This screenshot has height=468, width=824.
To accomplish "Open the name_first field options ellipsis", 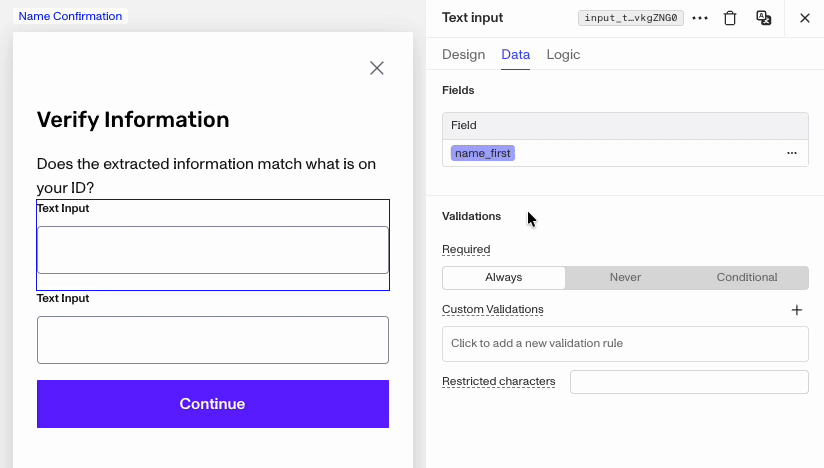I will click(x=792, y=153).
